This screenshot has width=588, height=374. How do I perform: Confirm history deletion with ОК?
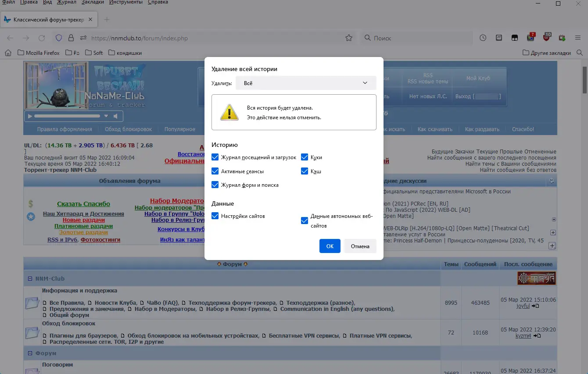pyautogui.click(x=330, y=246)
